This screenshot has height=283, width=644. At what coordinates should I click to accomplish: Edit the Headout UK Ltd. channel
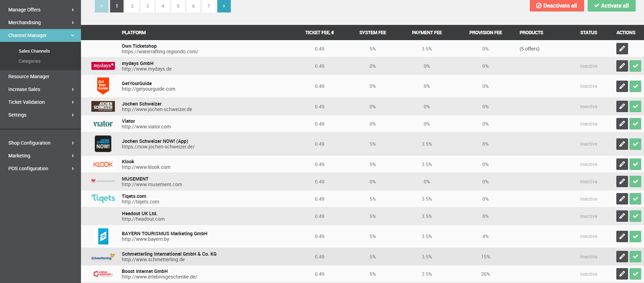pyautogui.click(x=622, y=216)
